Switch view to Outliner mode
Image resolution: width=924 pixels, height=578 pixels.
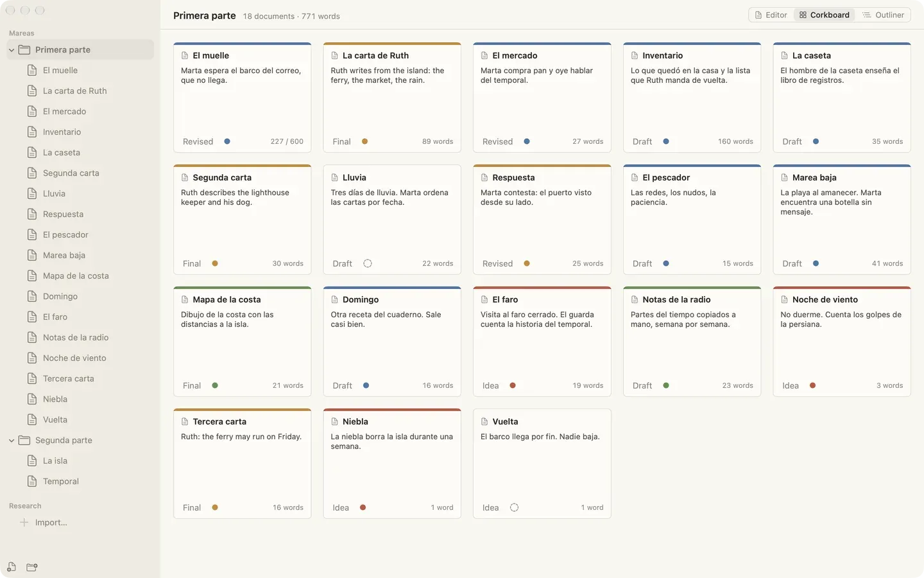pos(883,15)
